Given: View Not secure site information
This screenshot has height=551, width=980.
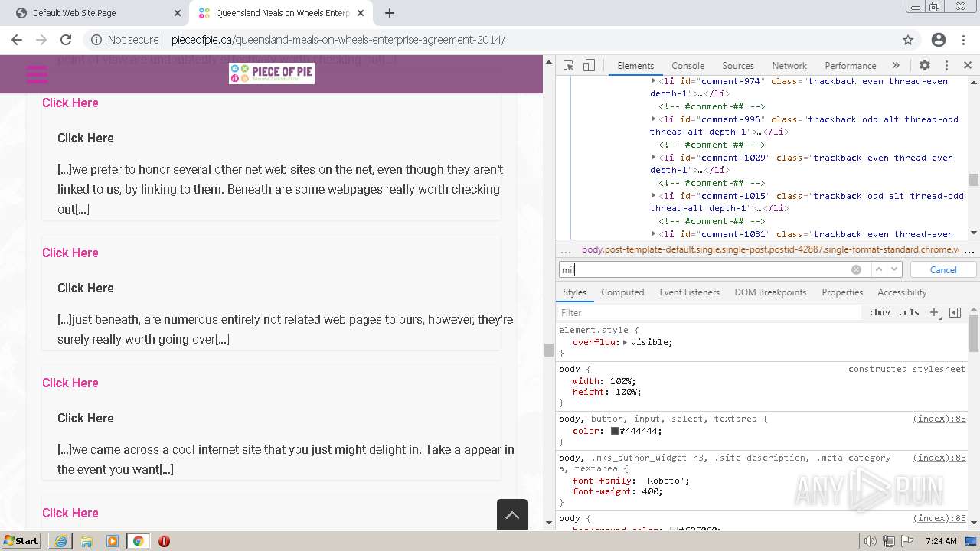Looking at the screenshot, I should (125, 40).
